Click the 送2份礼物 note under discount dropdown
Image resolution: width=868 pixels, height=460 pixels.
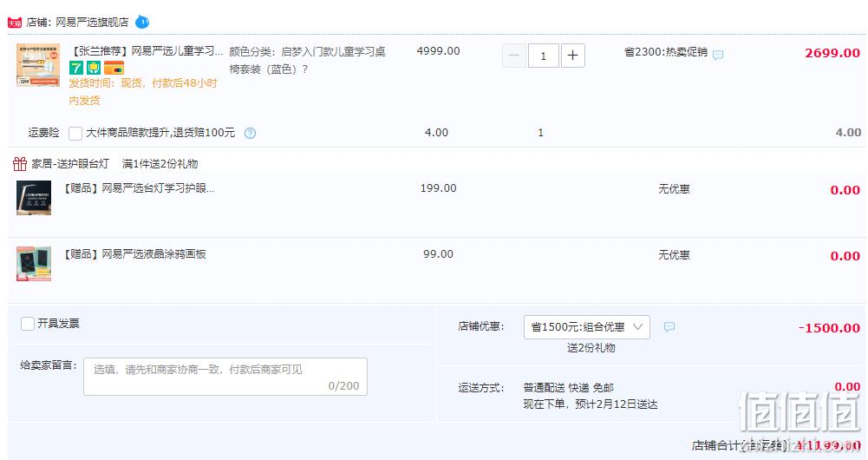point(591,348)
